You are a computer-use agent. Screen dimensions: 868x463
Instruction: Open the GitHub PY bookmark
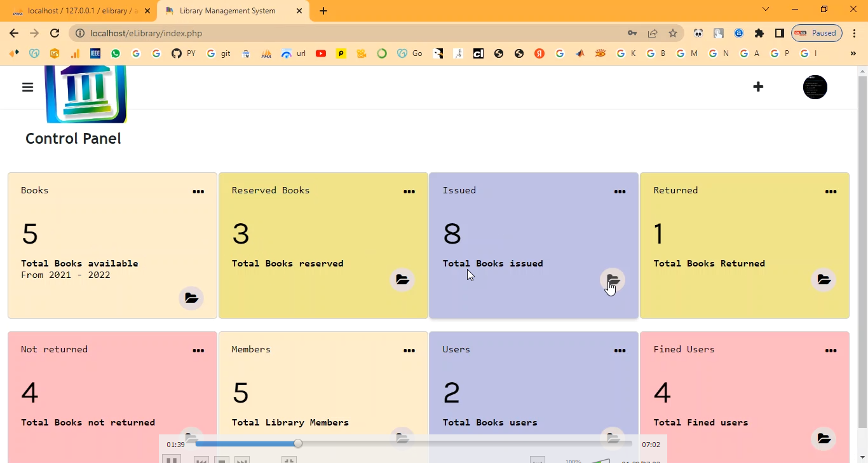(184, 53)
